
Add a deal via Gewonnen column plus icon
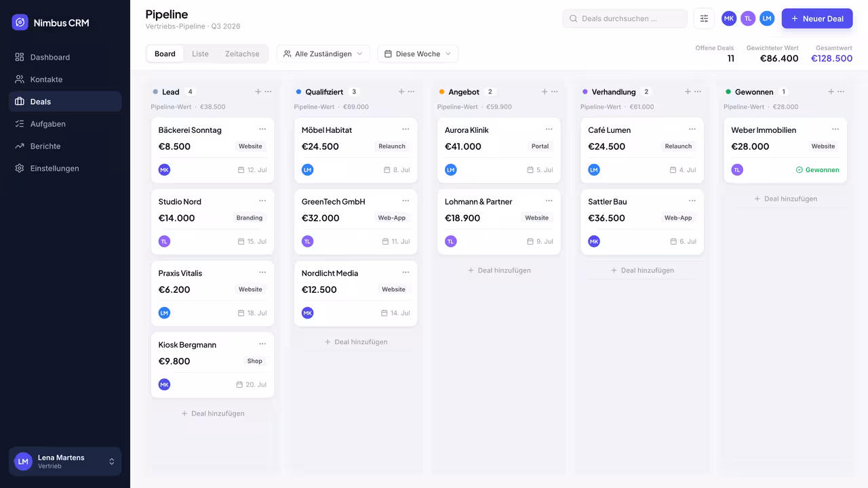coord(831,91)
